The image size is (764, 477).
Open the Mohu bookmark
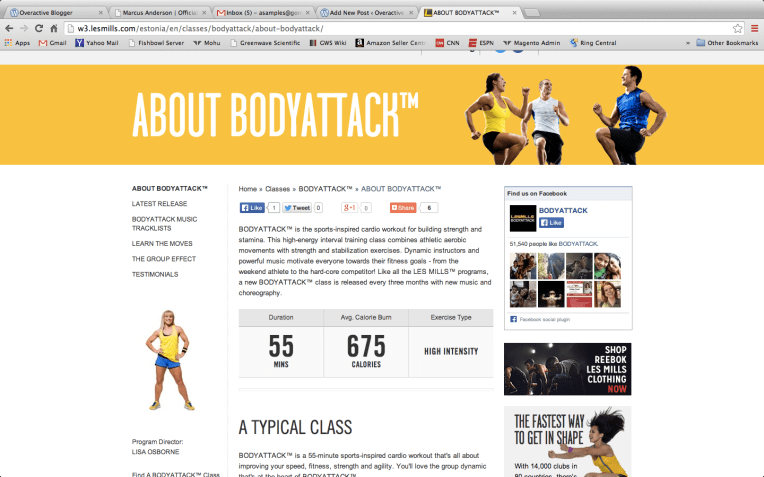[207, 43]
